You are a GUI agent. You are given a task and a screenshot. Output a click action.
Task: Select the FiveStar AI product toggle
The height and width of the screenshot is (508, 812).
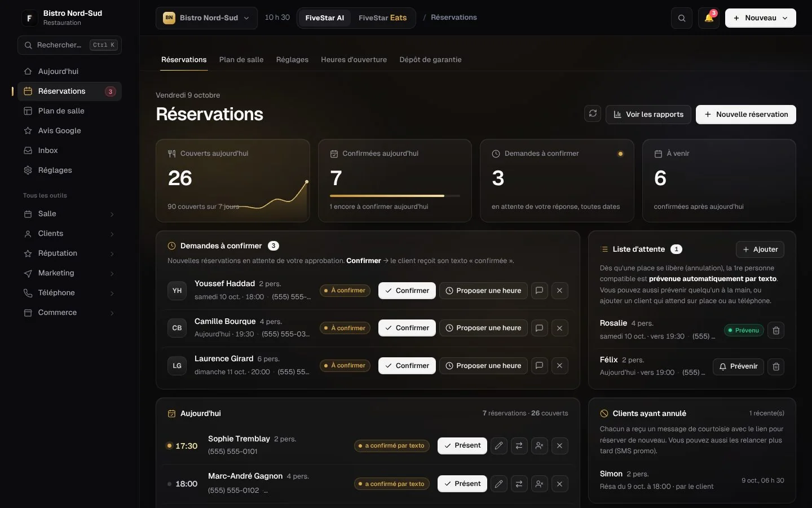coord(324,18)
